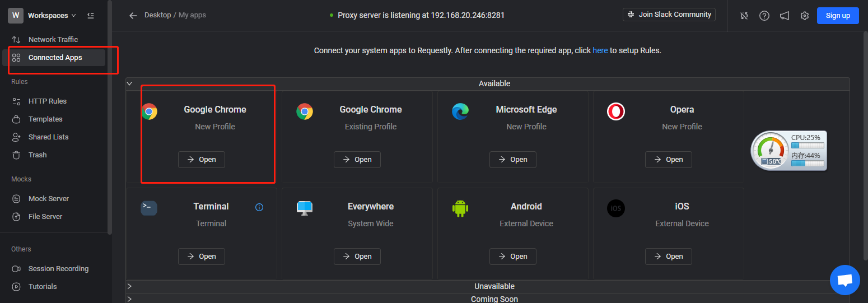This screenshot has height=303, width=868.
Task: Click the Microsoft Edge icon
Action: tap(460, 111)
